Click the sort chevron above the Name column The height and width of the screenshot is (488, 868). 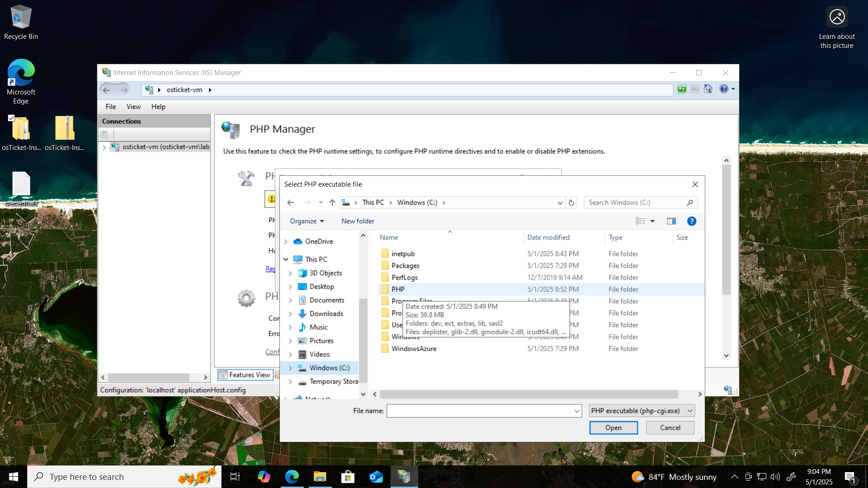point(450,232)
